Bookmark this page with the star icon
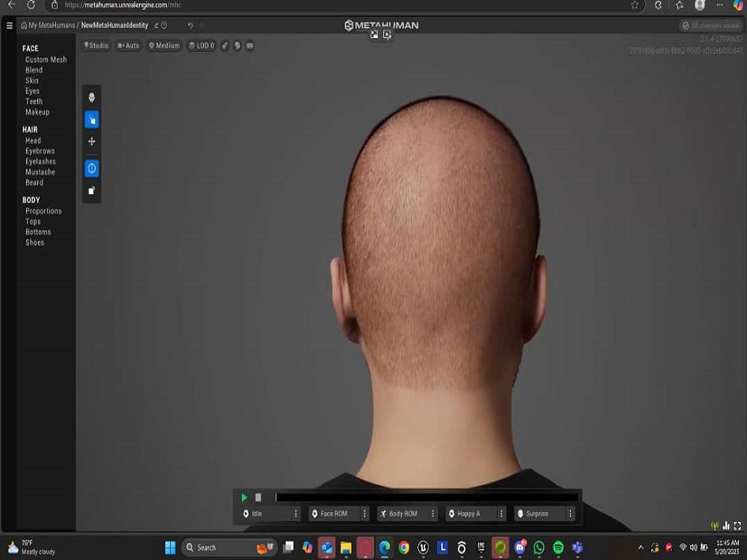Image resolution: width=747 pixels, height=560 pixels. coord(634,4)
